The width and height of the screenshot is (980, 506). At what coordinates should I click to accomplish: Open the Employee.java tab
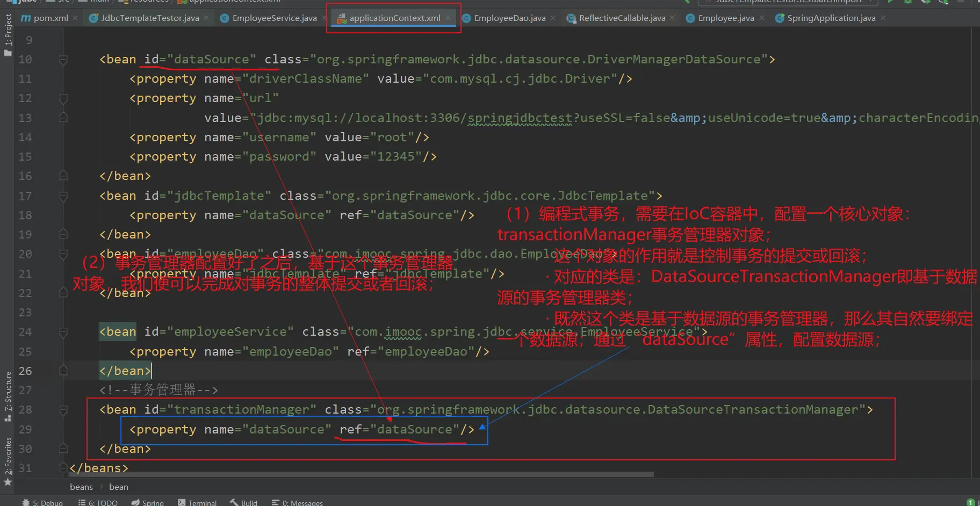pyautogui.click(x=725, y=18)
